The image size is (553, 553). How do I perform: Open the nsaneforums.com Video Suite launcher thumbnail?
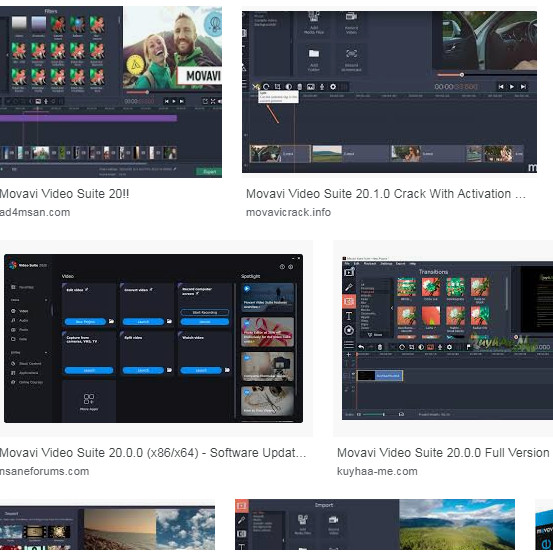tap(153, 338)
